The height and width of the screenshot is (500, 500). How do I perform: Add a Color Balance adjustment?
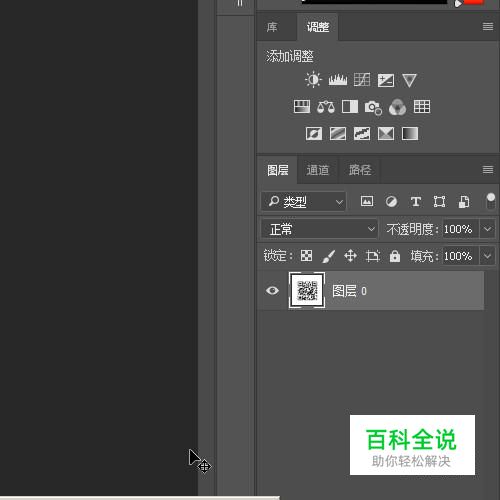[326, 107]
